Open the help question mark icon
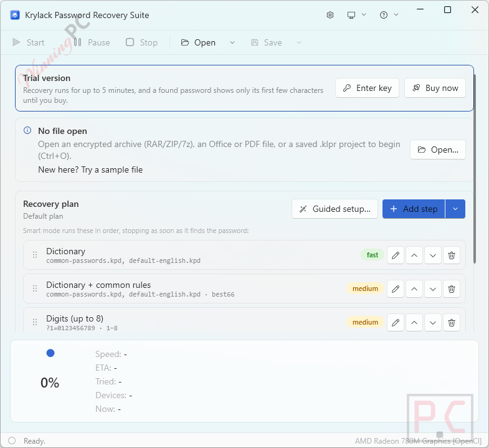The width and height of the screenshot is (489, 448). 384,15
